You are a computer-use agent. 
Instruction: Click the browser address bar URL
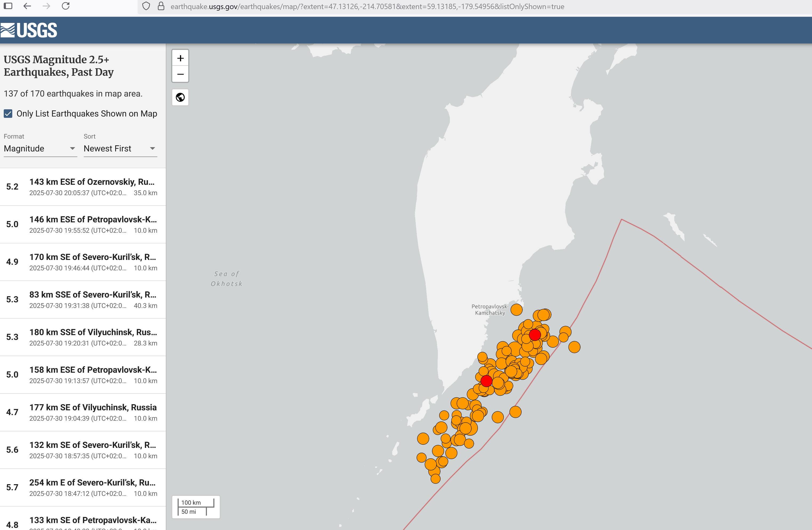click(367, 6)
